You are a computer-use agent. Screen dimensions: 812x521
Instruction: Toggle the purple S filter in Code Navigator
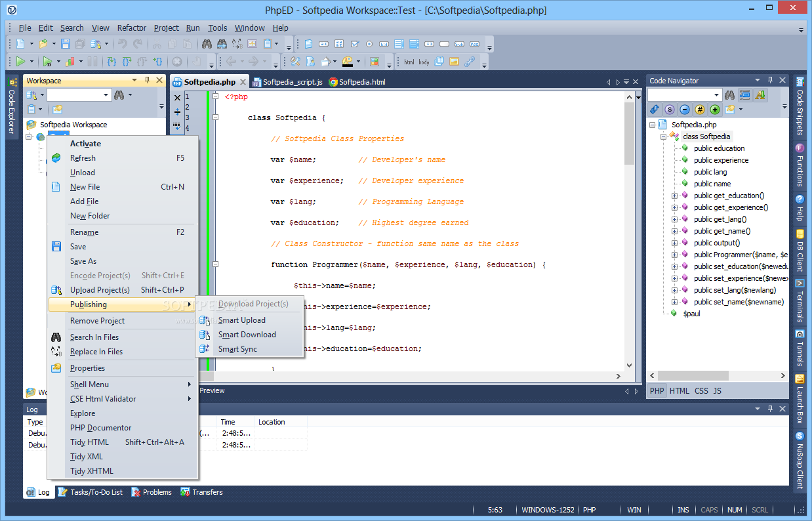click(x=670, y=110)
